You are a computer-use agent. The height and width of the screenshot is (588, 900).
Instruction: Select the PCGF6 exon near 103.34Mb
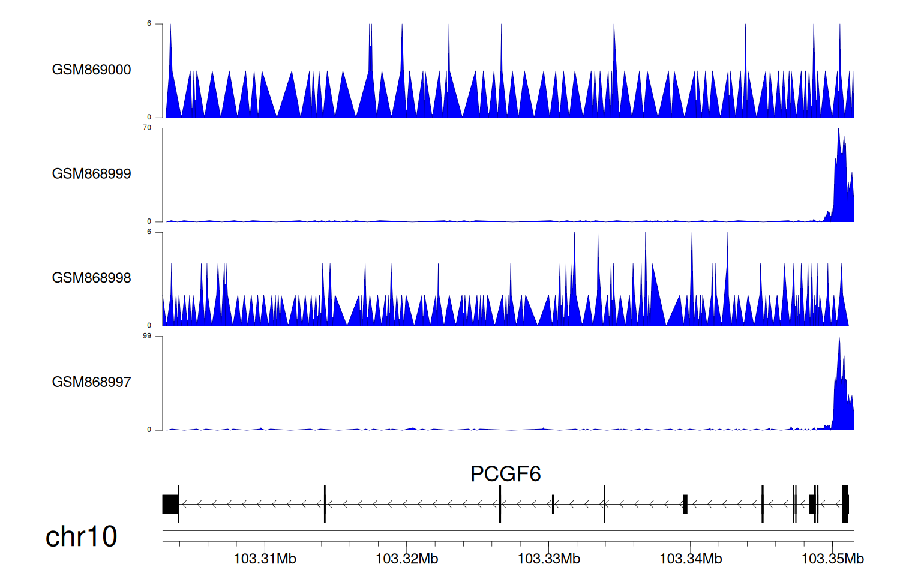coord(685,504)
